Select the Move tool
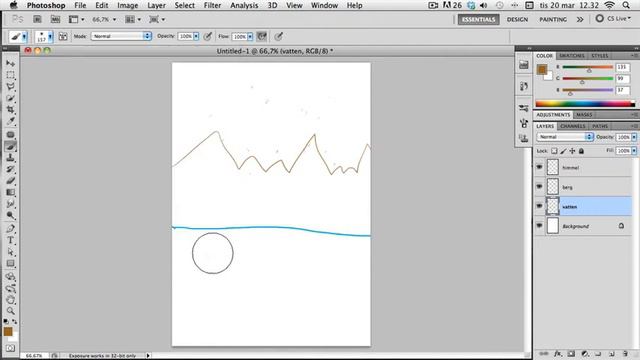The image size is (640, 360). tap(11, 63)
